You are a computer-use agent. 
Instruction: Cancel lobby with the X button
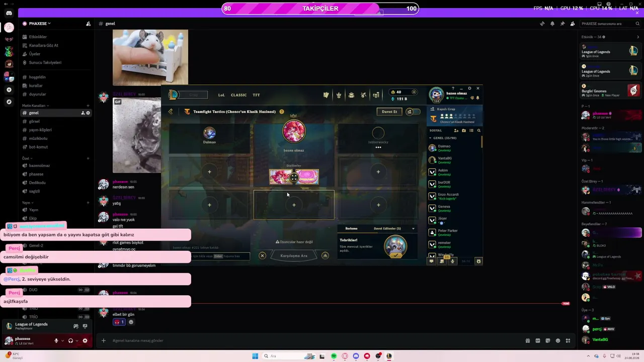click(262, 256)
